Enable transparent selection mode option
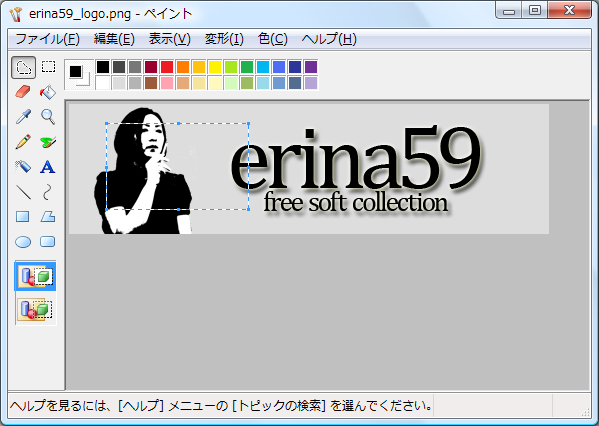The height and width of the screenshot is (426, 599). [35, 309]
